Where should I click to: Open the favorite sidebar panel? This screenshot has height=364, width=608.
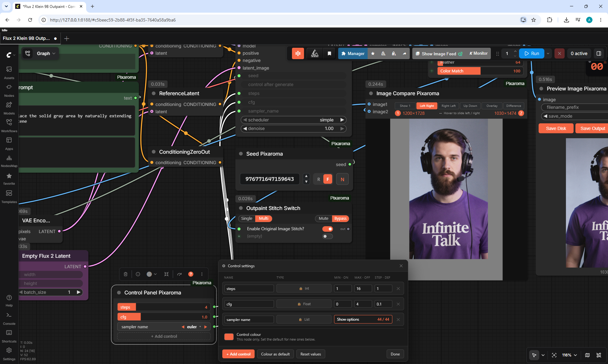coord(9,179)
